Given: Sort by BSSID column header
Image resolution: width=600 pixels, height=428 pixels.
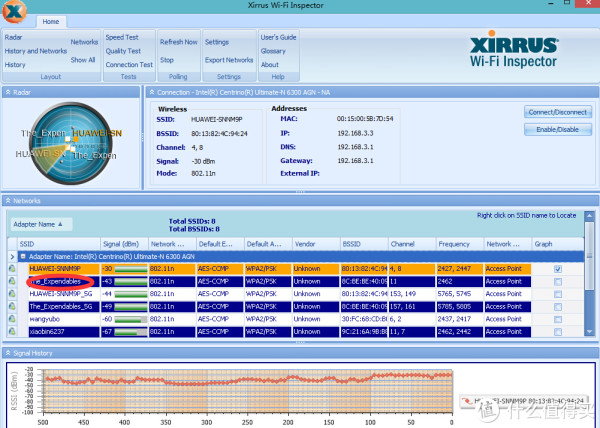Looking at the screenshot, I should 364,244.
